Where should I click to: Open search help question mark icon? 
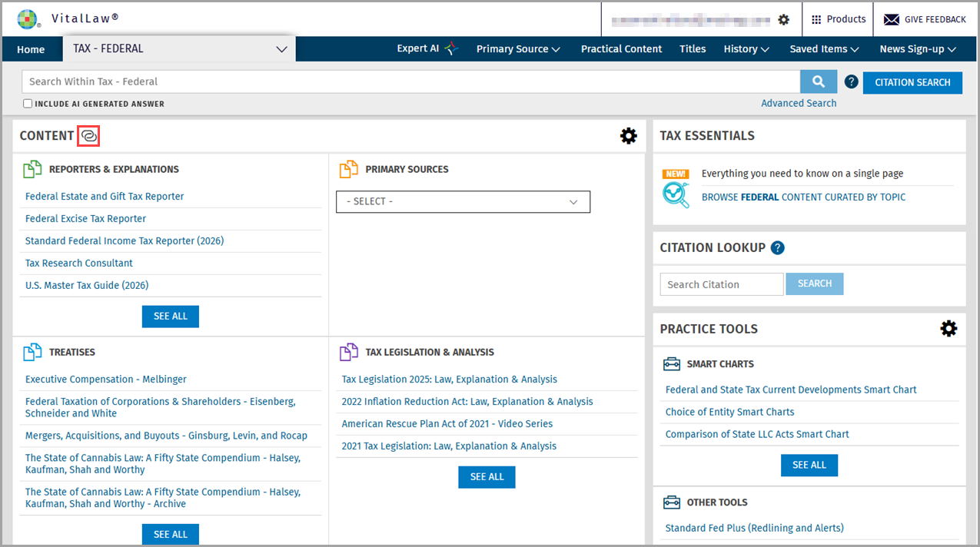(851, 81)
